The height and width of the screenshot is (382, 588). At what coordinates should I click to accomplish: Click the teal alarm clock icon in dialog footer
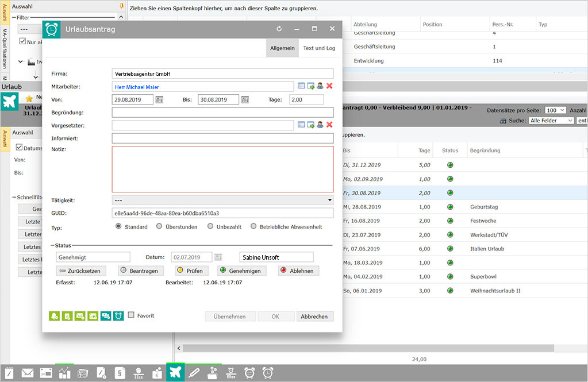(118, 316)
